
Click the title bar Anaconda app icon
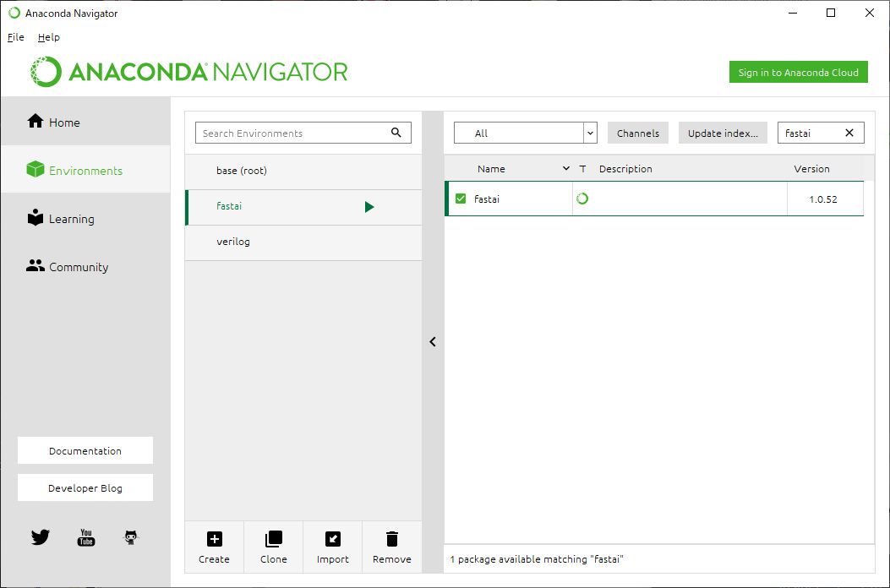pyautogui.click(x=14, y=13)
